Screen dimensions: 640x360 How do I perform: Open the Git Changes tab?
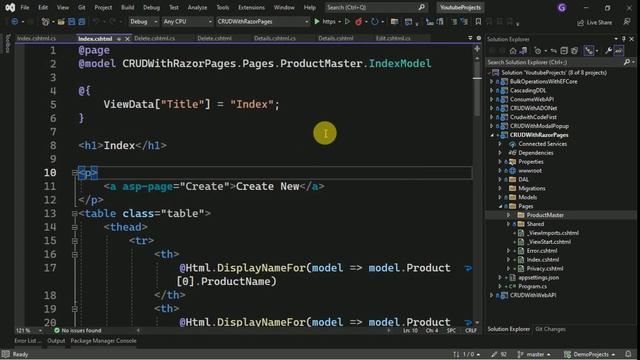(x=550, y=329)
